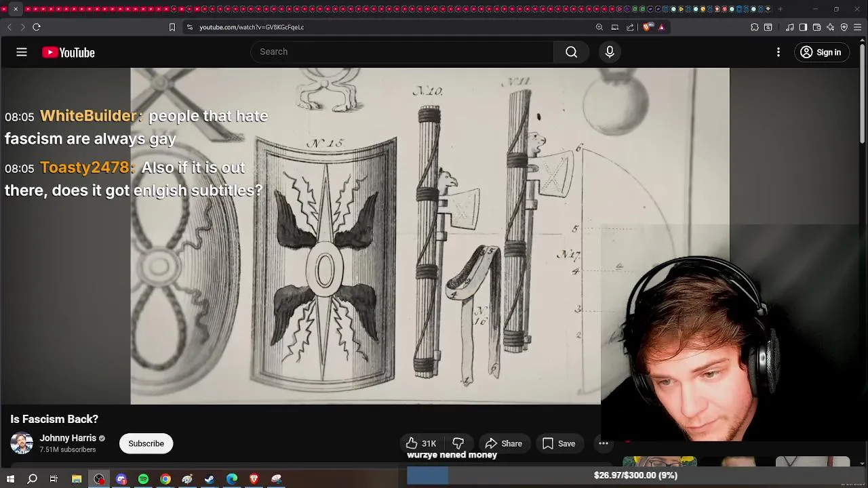Image resolution: width=868 pixels, height=488 pixels.
Task: Open a new browser tab with plus
Action: point(780,9)
